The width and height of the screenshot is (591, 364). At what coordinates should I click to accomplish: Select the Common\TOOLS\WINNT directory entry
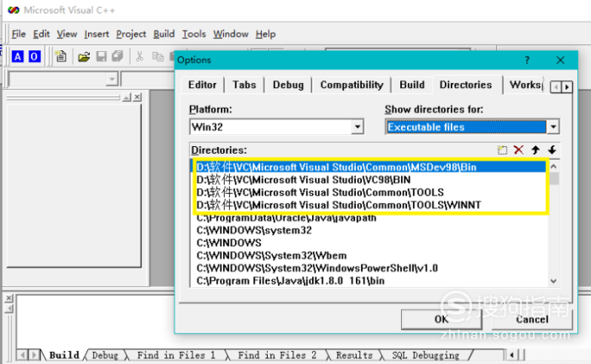339,205
